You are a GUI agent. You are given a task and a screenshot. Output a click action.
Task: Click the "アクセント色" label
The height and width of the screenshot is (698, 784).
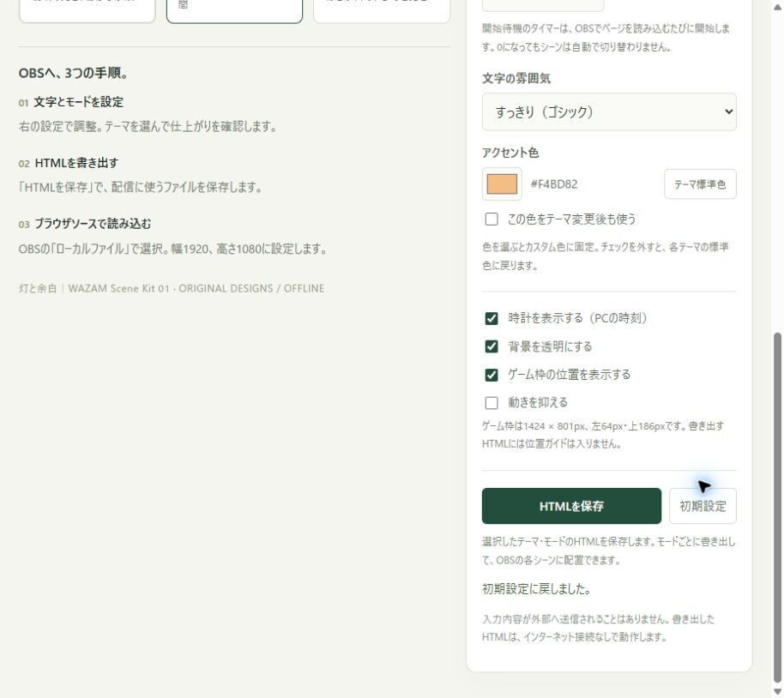[510, 153]
